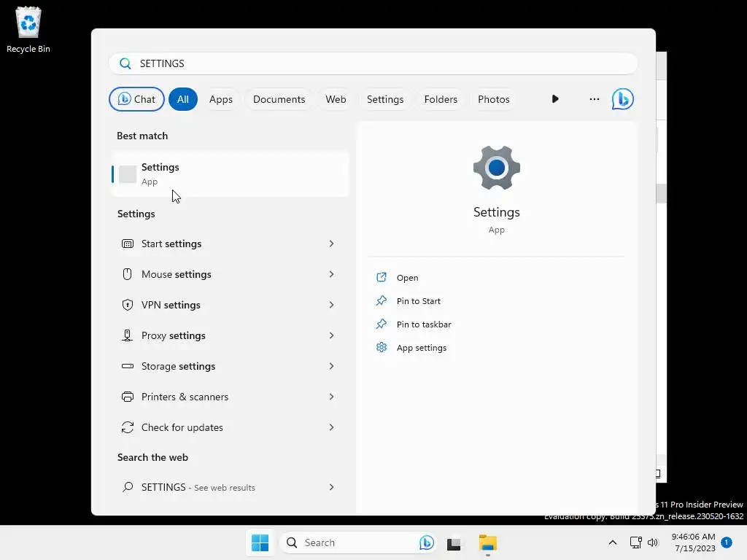This screenshot has width=747, height=560.
Task: Click the Bing Chat icon at the top right
Action: pyautogui.click(x=623, y=99)
